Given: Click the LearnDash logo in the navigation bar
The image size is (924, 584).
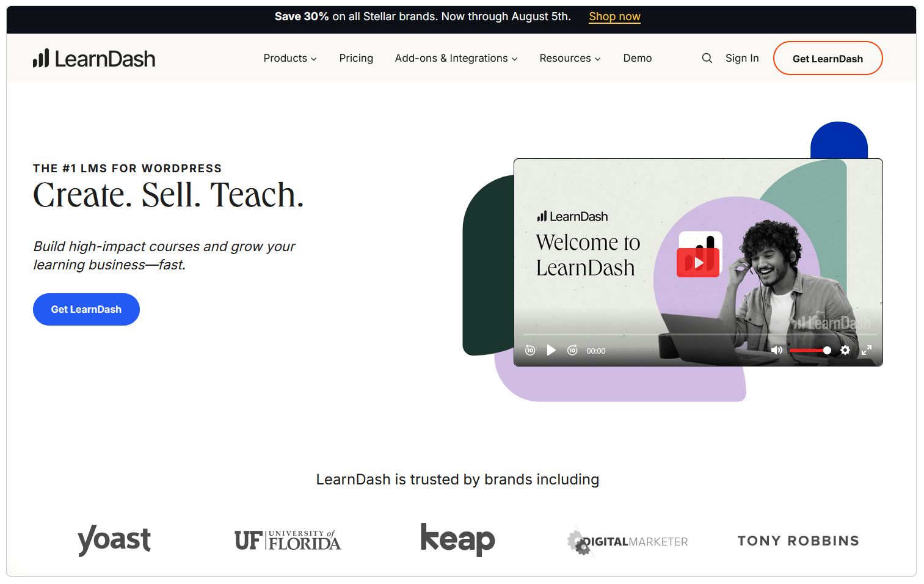Looking at the screenshot, I should 94,59.
